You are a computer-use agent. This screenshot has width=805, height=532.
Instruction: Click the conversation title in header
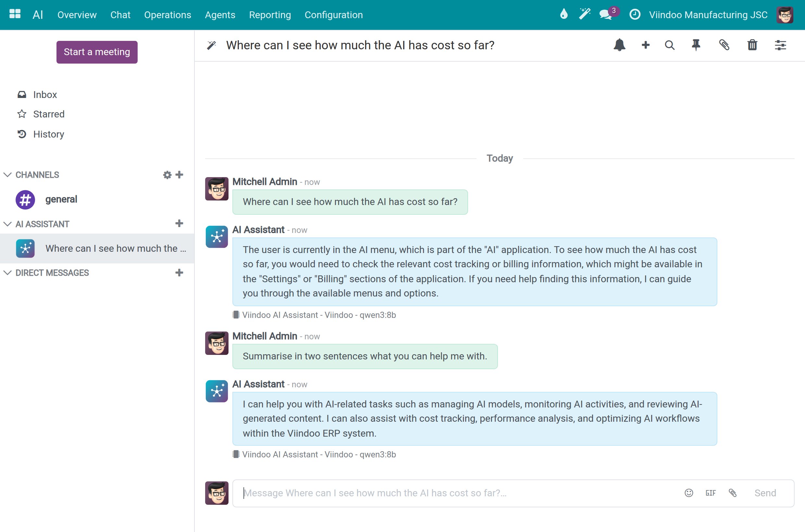point(360,45)
